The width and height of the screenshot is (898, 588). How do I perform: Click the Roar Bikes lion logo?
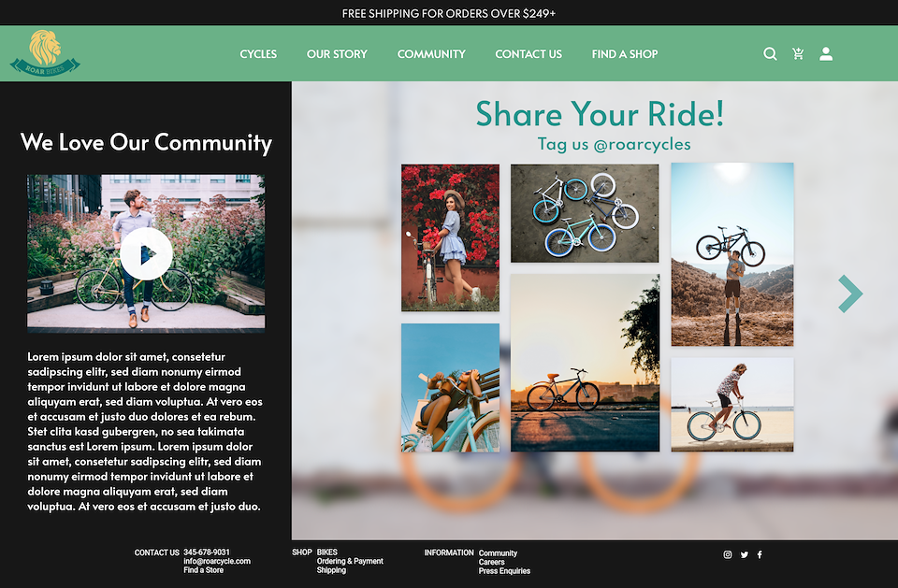click(x=45, y=52)
